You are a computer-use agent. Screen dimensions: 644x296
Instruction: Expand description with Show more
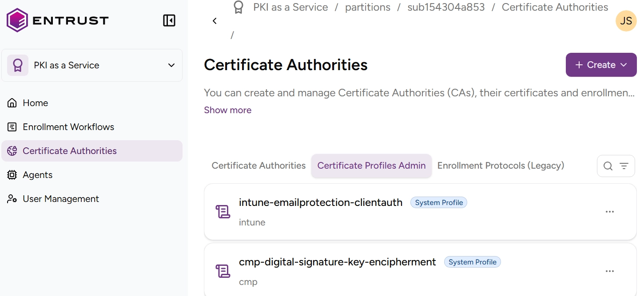(227, 110)
